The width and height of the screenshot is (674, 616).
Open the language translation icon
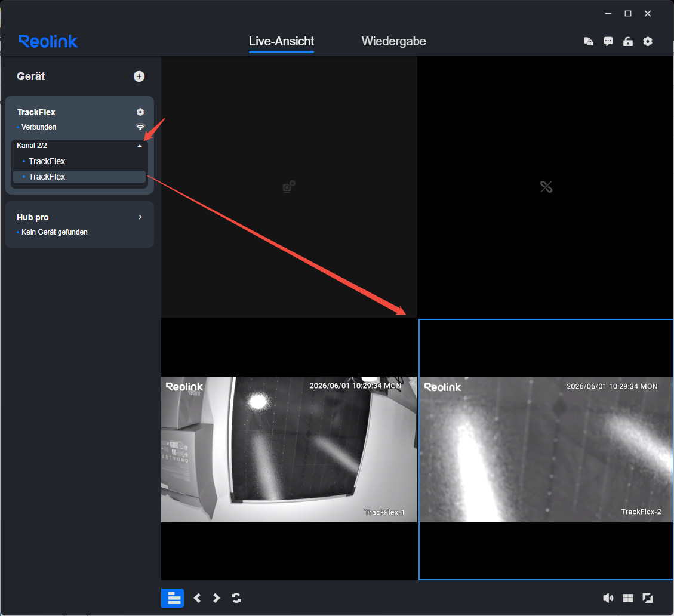(x=589, y=41)
